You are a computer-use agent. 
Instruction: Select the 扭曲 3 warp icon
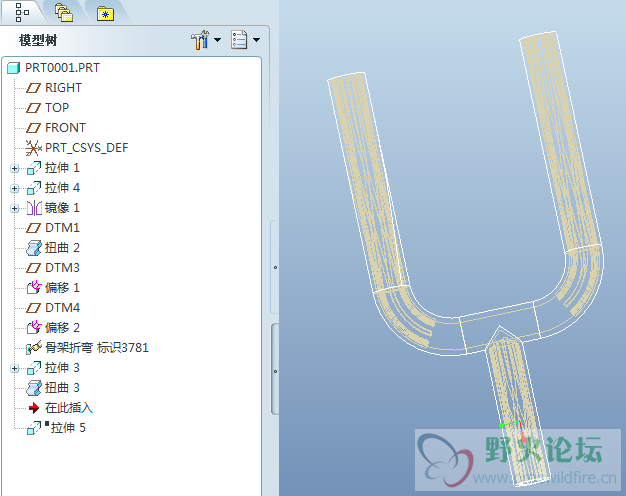tap(34, 388)
